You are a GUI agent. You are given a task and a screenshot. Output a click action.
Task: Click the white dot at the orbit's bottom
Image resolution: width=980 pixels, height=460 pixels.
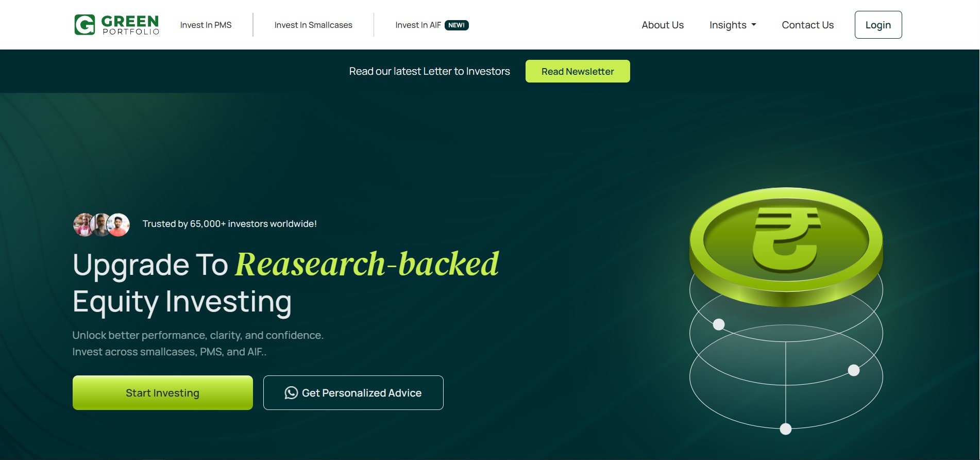click(785, 429)
